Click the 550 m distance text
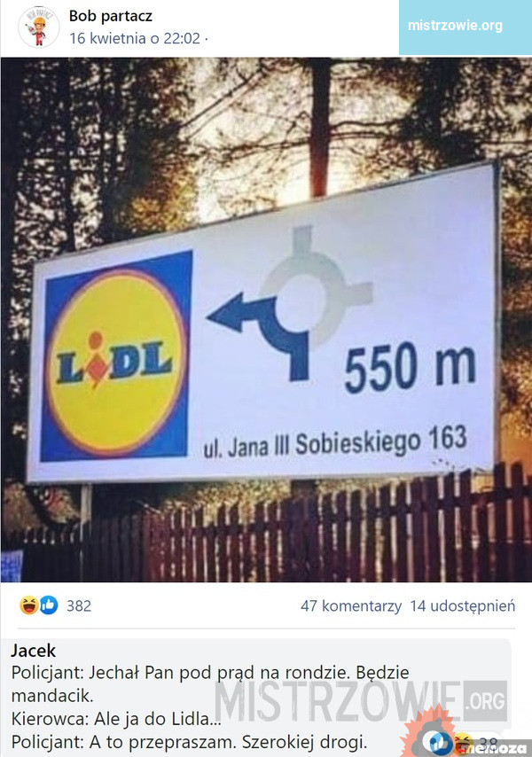 [411, 367]
